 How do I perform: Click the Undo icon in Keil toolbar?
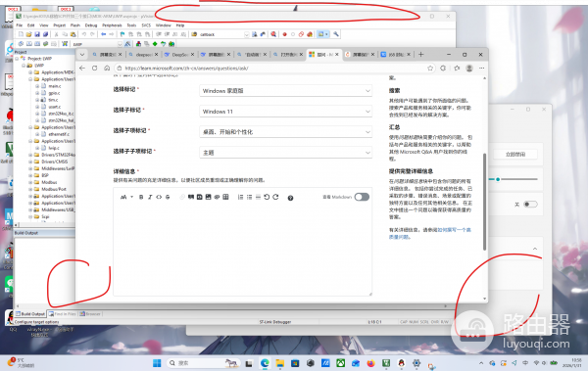click(84, 34)
